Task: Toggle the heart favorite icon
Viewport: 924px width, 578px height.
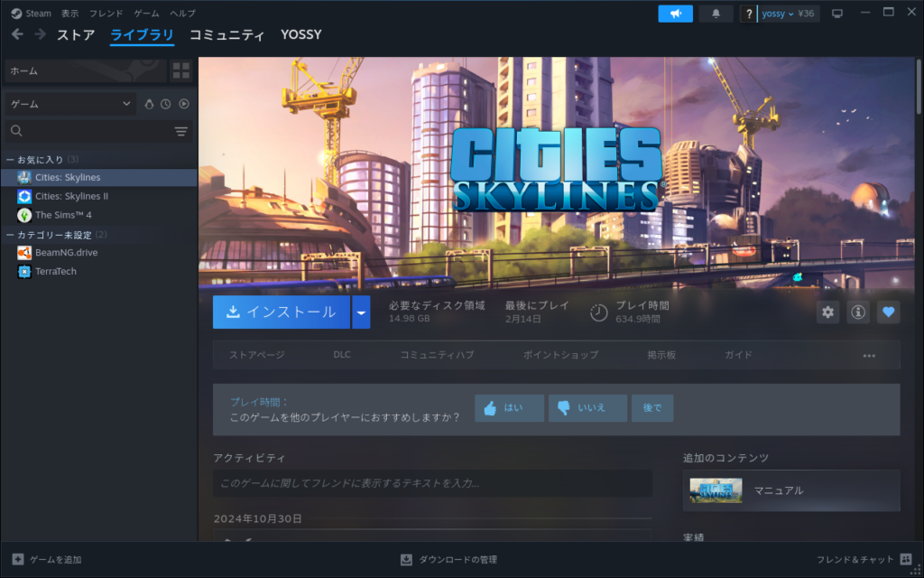Action: (889, 312)
